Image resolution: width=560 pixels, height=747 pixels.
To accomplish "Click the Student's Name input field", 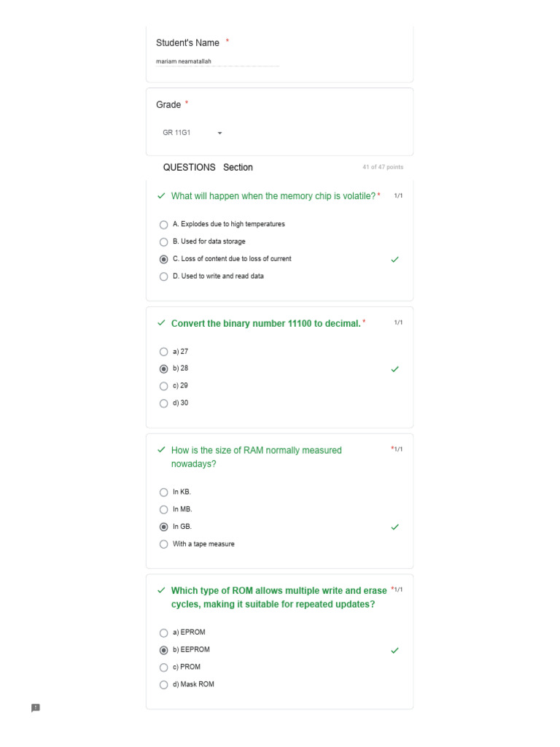I will 217,62.
